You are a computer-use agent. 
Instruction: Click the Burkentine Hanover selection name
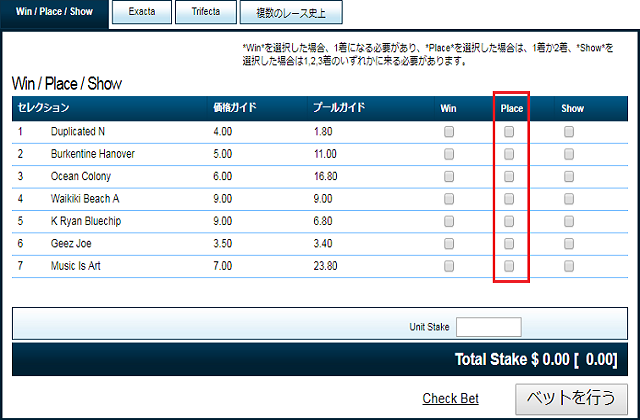tap(92, 154)
